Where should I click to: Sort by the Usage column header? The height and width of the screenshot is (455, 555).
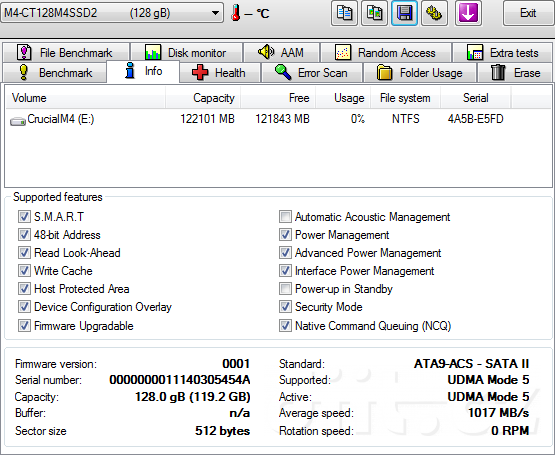(343, 98)
